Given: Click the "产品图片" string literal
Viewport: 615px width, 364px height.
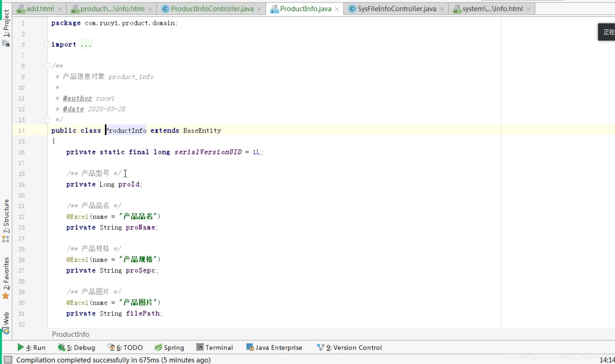Looking at the screenshot, I should pos(138,303).
